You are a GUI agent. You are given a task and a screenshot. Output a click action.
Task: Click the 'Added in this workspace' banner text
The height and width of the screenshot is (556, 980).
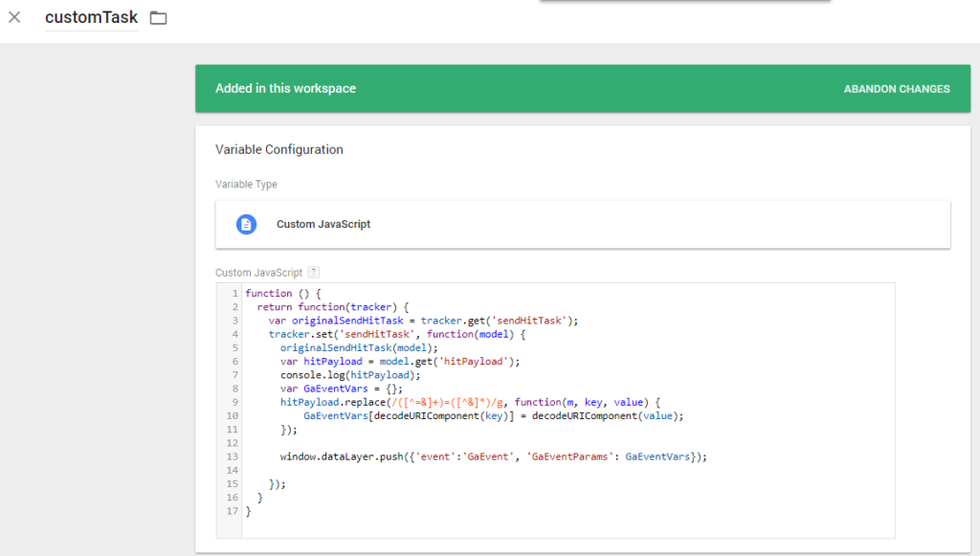[285, 89]
